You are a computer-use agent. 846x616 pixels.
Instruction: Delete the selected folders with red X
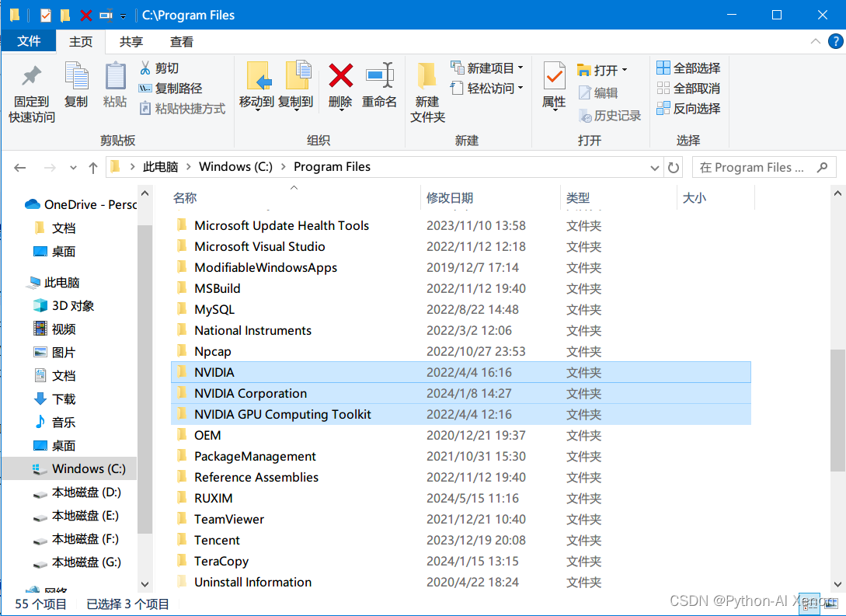340,86
